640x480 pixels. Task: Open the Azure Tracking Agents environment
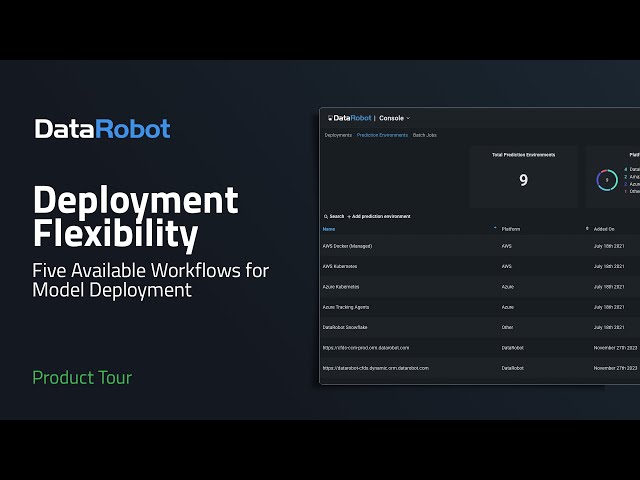(x=347, y=307)
